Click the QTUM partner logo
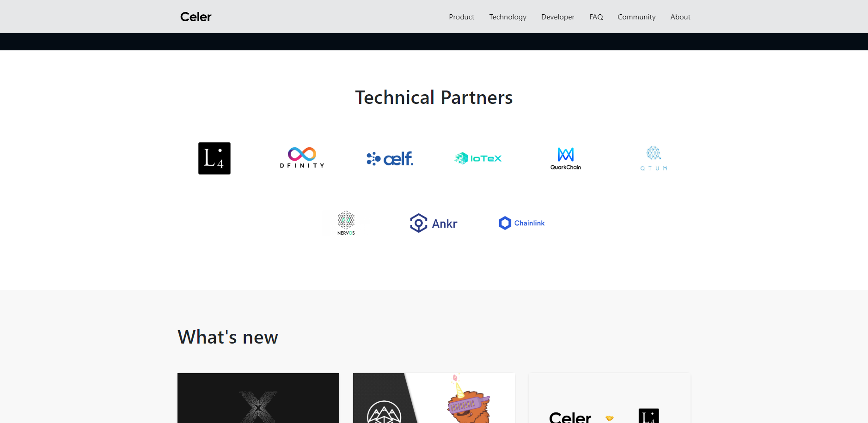This screenshot has height=423, width=868. coord(654,158)
